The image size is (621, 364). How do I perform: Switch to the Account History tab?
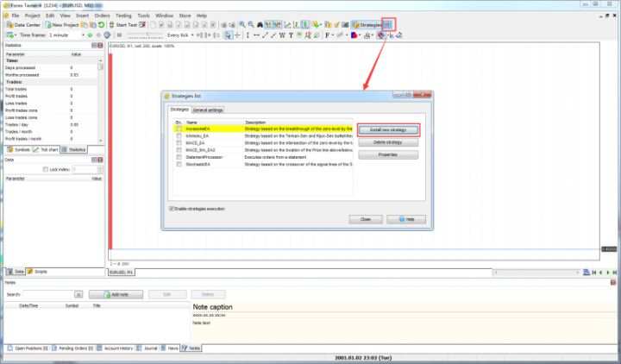pyautogui.click(x=115, y=348)
